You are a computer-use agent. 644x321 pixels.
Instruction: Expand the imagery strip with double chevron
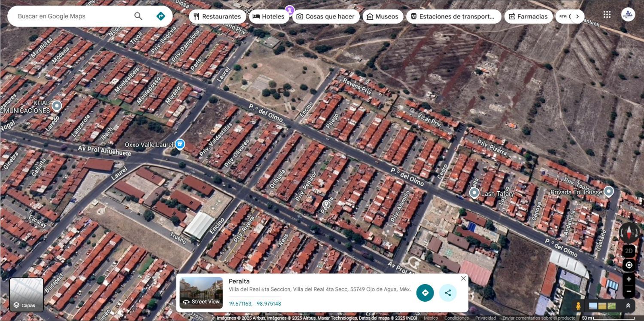(628, 306)
